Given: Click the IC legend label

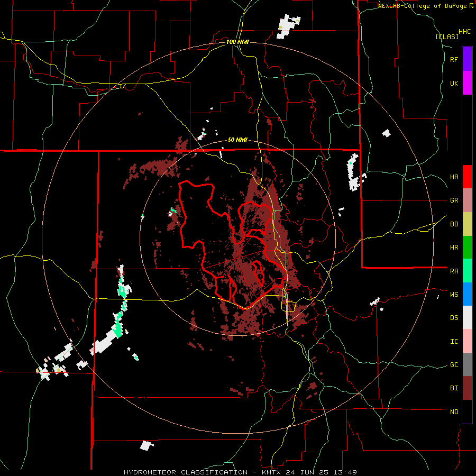Looking at the screenshot, I should [454, 341].
